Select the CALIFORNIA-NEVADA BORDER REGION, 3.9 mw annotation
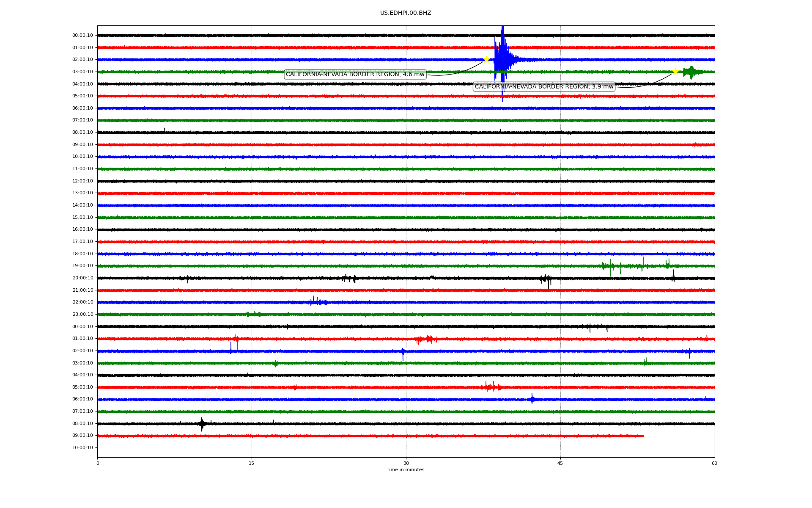812x508 pixels. pos(544,87)
